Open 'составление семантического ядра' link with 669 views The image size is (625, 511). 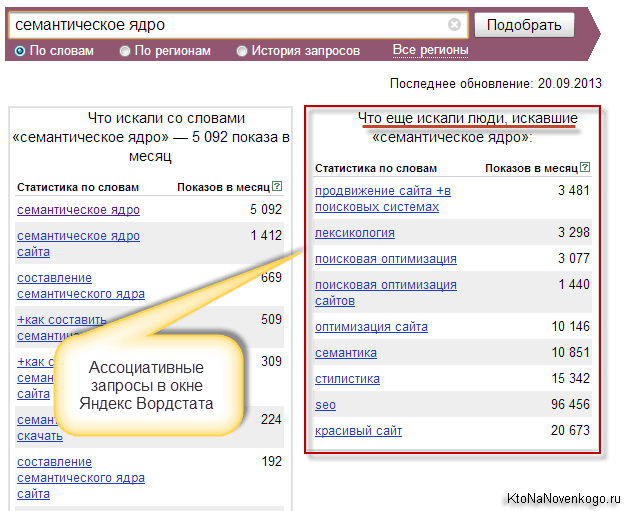tap(80, 286)
